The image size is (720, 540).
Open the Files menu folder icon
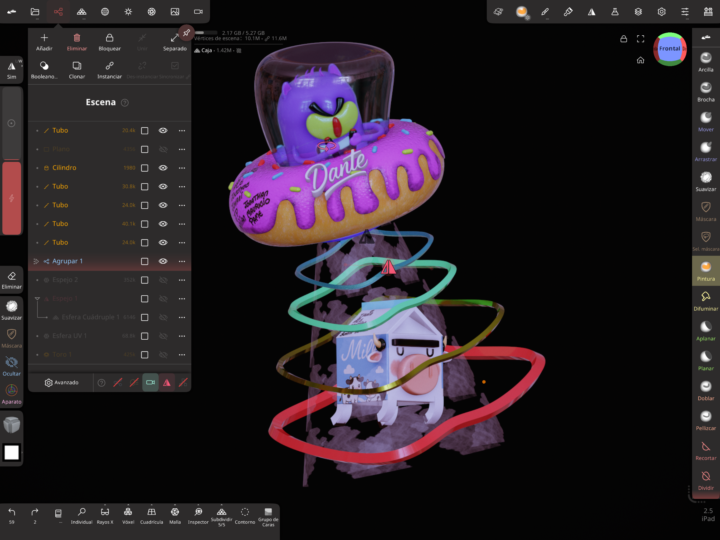[x=35, y=11]
